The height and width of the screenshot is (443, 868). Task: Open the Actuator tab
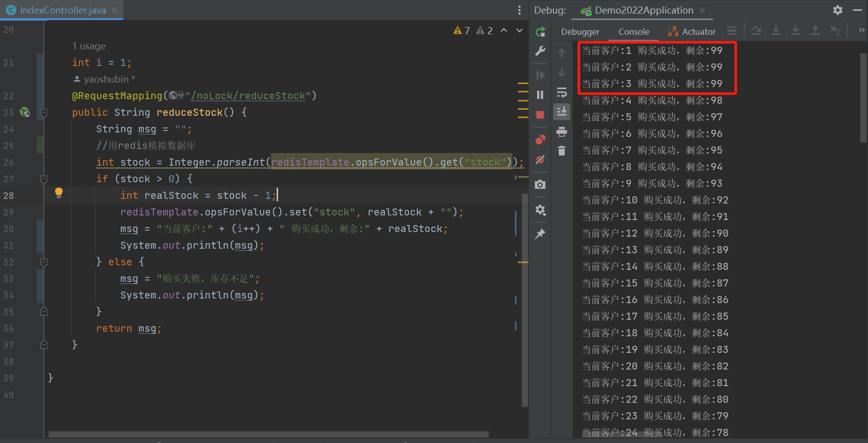(x=691, y=32)
